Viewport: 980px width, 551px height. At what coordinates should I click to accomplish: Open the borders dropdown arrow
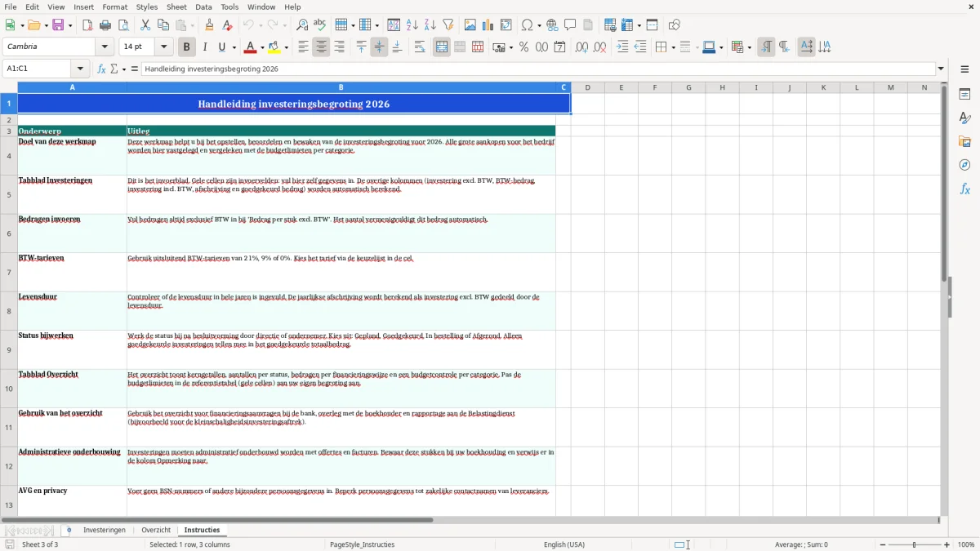coord(673,47)
